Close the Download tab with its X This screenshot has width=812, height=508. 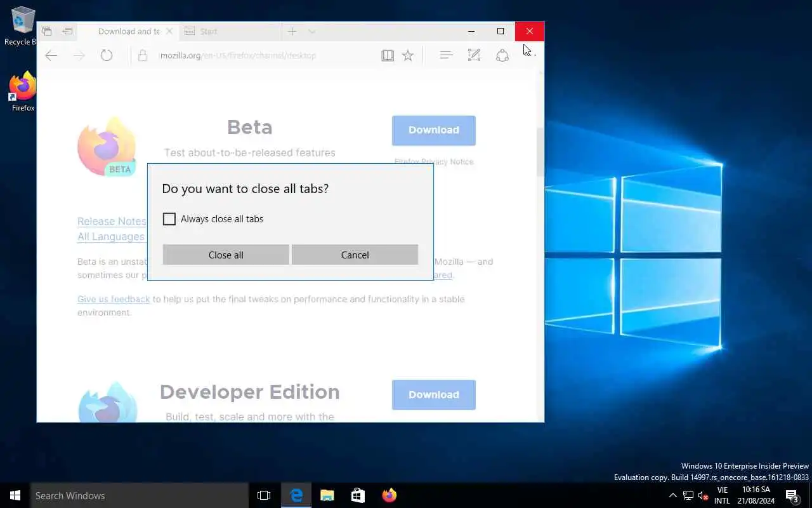tap(169, 31)
